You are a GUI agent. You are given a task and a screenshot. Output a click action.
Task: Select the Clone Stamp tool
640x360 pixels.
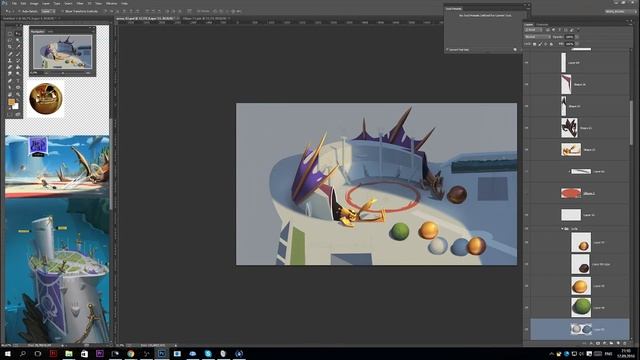[10, 60]
